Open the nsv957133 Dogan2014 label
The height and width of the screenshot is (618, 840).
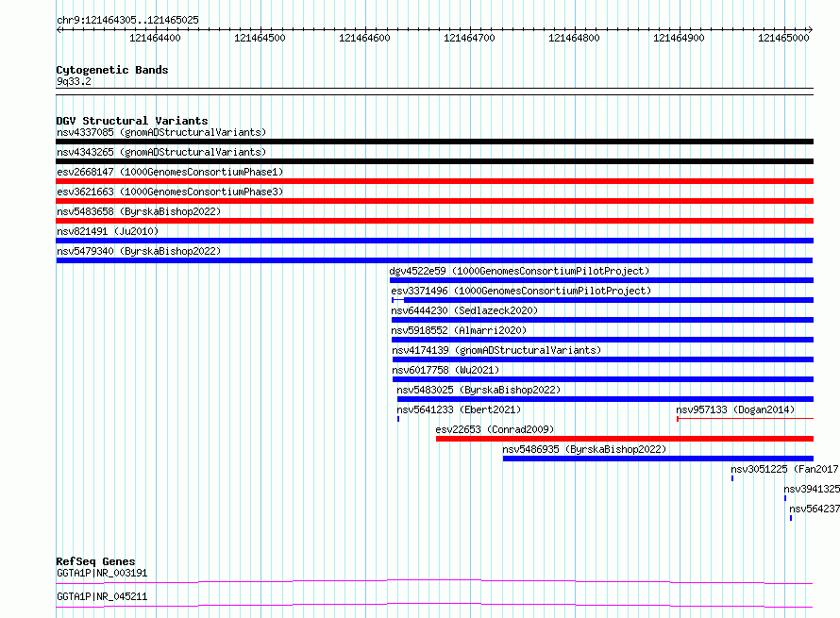pos(735,409)
